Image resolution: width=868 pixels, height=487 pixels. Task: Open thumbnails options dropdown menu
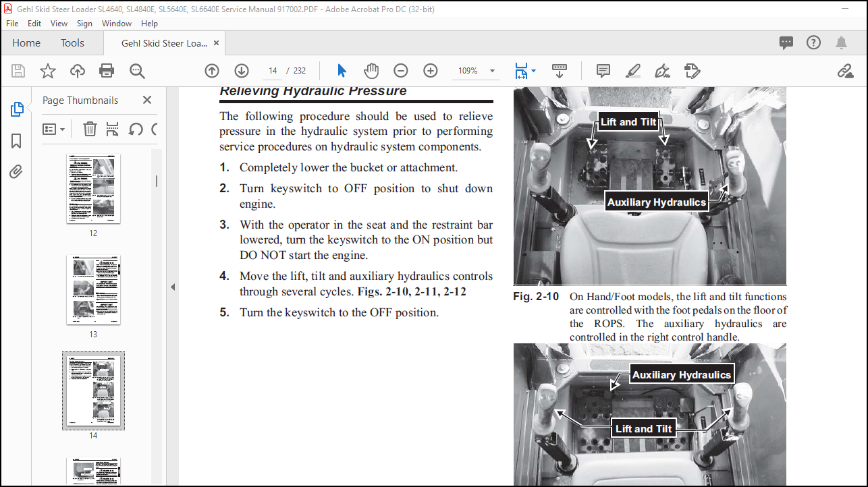click(x=54, y=129)
